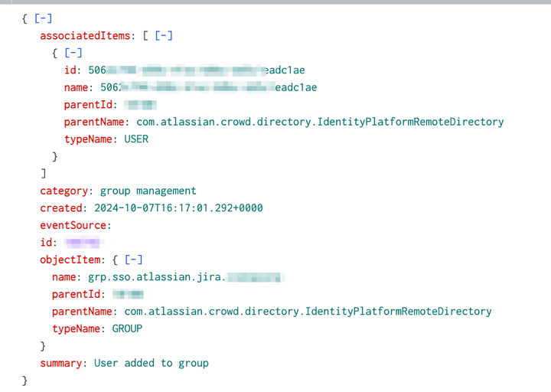Select the objectItem key
Screen dimensions: 551x392
(x=70, y=260)
